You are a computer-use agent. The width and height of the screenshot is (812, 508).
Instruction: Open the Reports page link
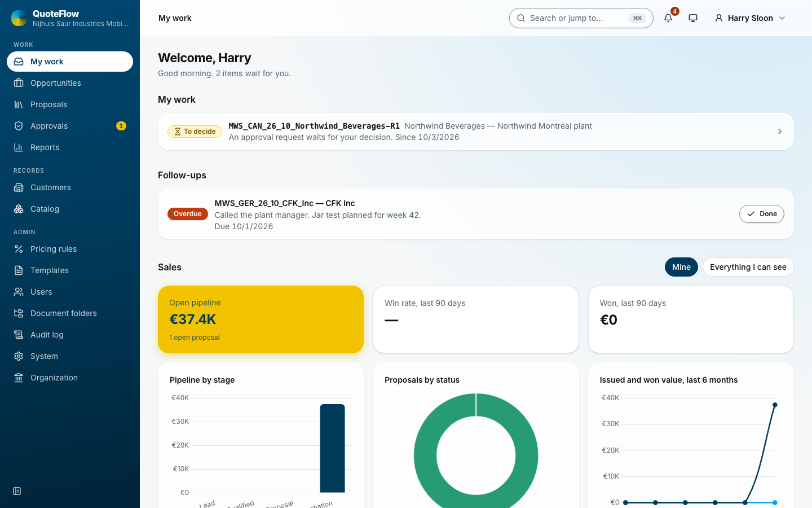tap(70, 147)
